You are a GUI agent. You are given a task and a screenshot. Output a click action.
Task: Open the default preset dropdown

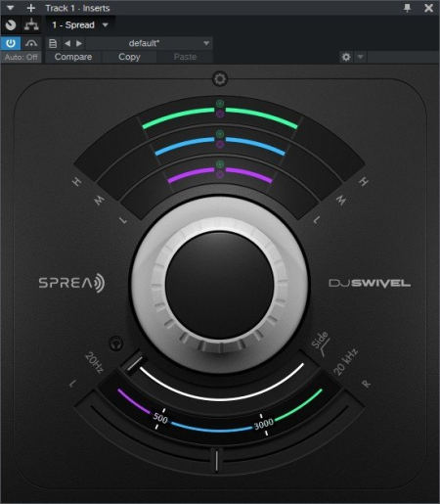(x=149, y=43)
